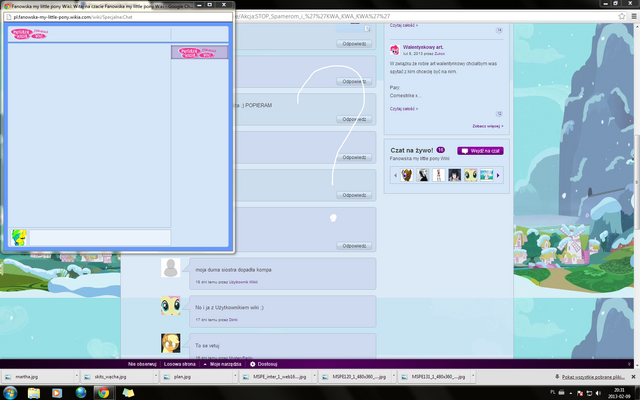640x400 pixels.
Task: Close the downloads bar with the X
Action: coord(633,377)
